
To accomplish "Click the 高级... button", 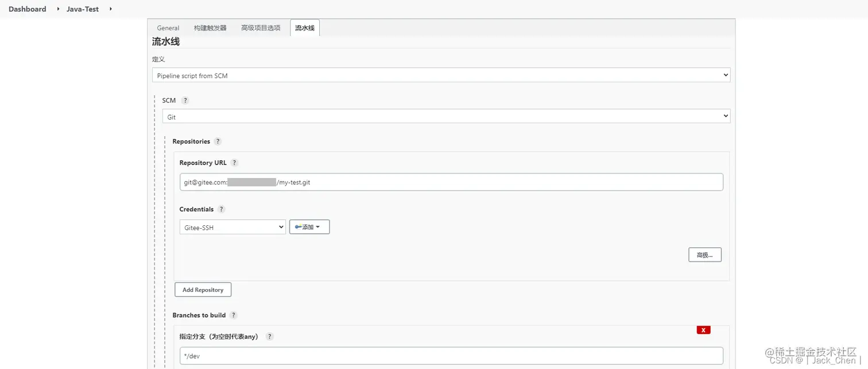I will (x=705, y=255).
